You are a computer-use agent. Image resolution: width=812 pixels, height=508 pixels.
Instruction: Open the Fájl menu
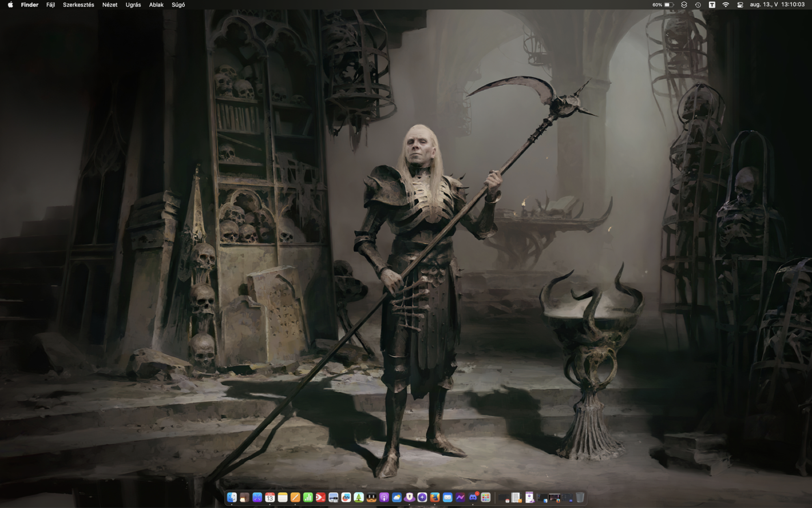click(x=50, y=5)
